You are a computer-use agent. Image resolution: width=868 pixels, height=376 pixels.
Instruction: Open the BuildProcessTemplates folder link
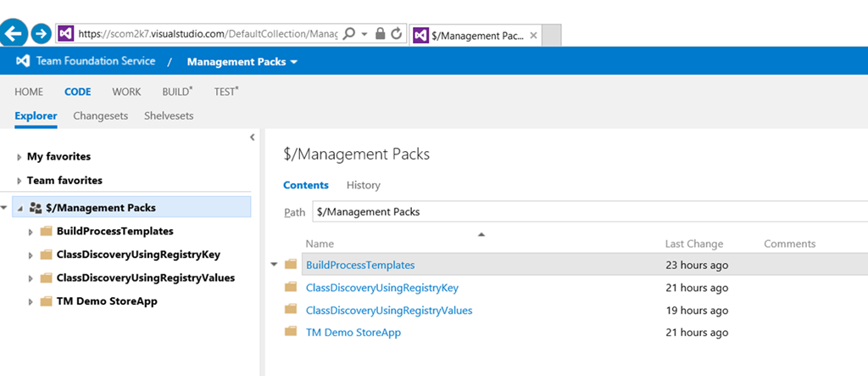pos(360,265)
